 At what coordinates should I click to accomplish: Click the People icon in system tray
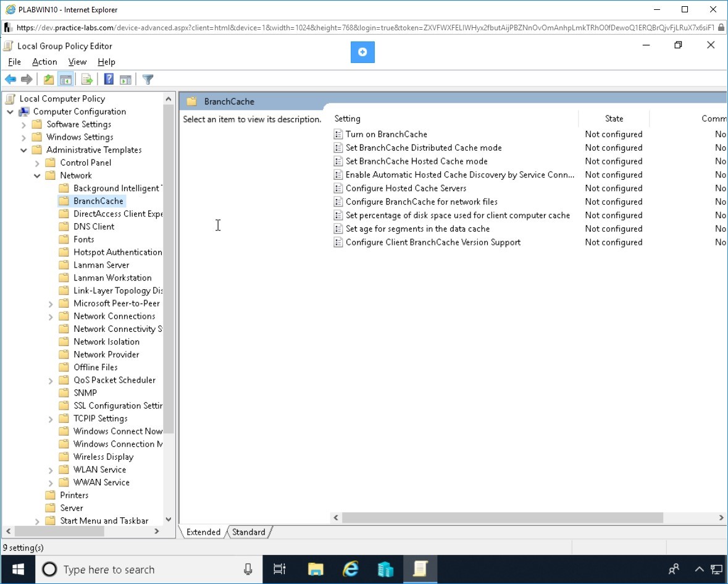point(674,569)
